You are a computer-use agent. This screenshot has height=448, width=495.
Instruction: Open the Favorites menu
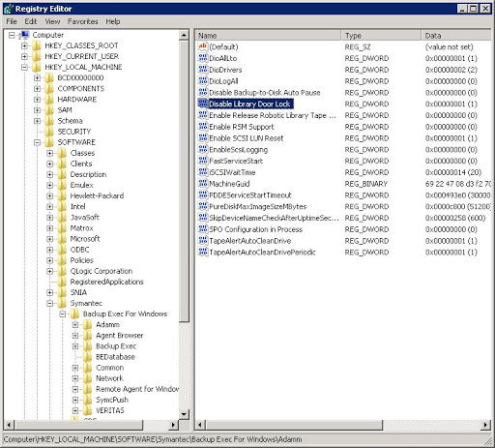(83, 21)
